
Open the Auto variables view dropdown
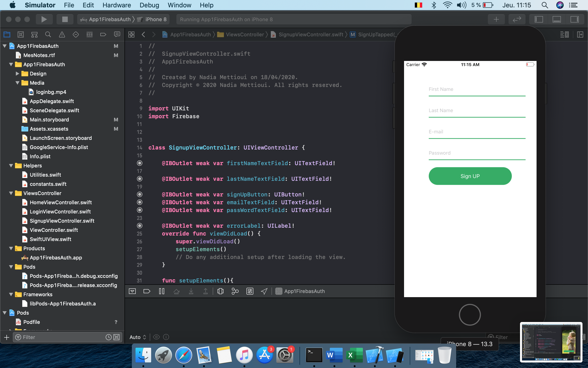point(138,337)
